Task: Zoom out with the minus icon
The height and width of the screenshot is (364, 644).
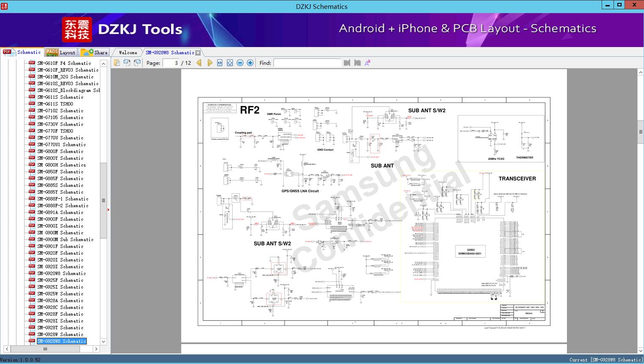Action: point(240,63)
